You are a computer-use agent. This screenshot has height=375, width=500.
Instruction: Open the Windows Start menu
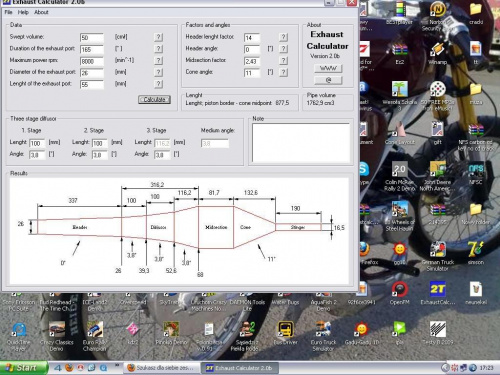point(23,368)
